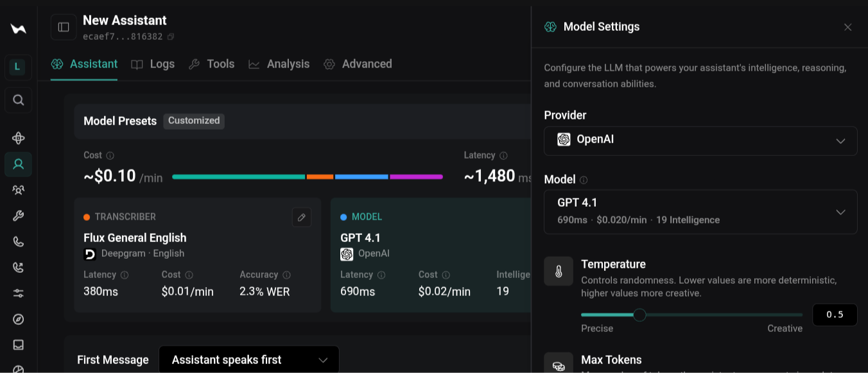Click the 2.3% WER accuracy value
The width and height of the screenshot is (868, 373).
tap(265, 291)
